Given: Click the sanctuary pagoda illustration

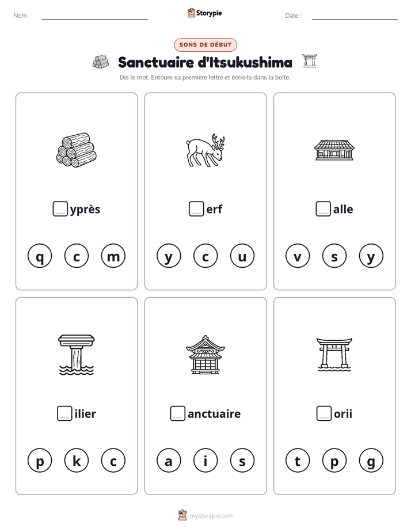Looking at the screenshot, I should [x=205, y=355].
